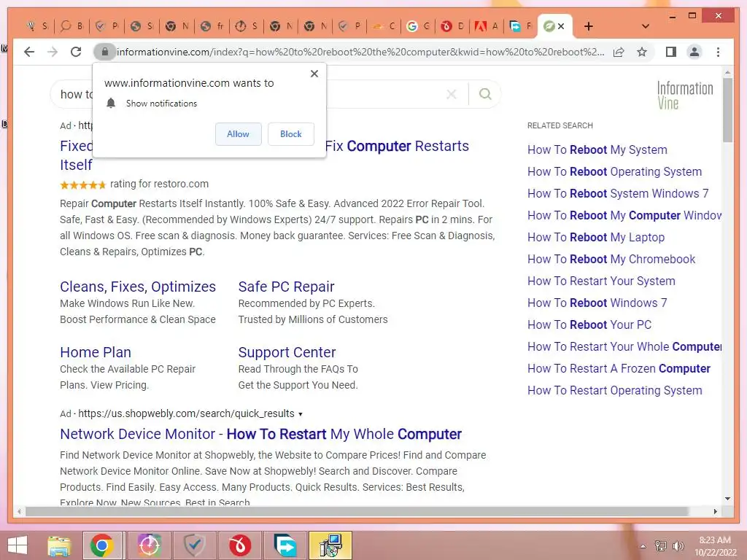Viewport: 747px width, 560px height.
Task: Open the Chrome profile avatar
Action: coord(694,52)
